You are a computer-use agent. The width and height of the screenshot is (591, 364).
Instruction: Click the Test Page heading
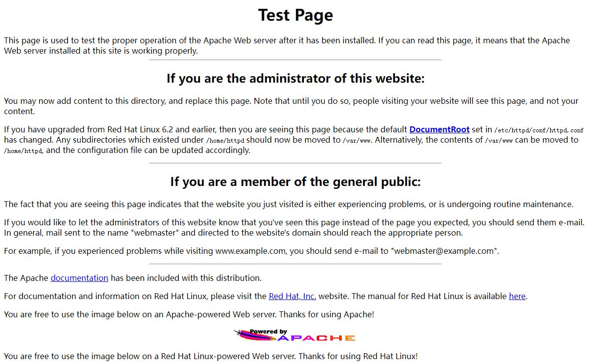tap(295, 15)
